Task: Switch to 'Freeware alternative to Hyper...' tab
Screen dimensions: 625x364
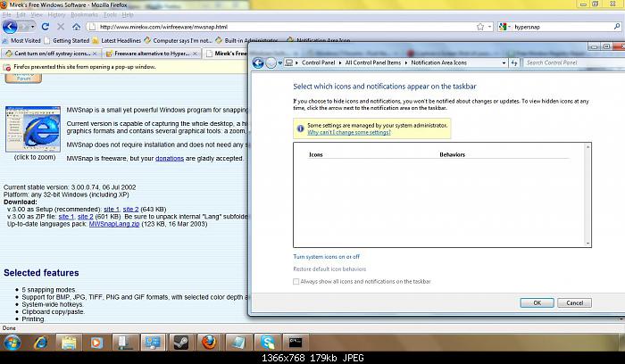Action: [x=152, y=54]
